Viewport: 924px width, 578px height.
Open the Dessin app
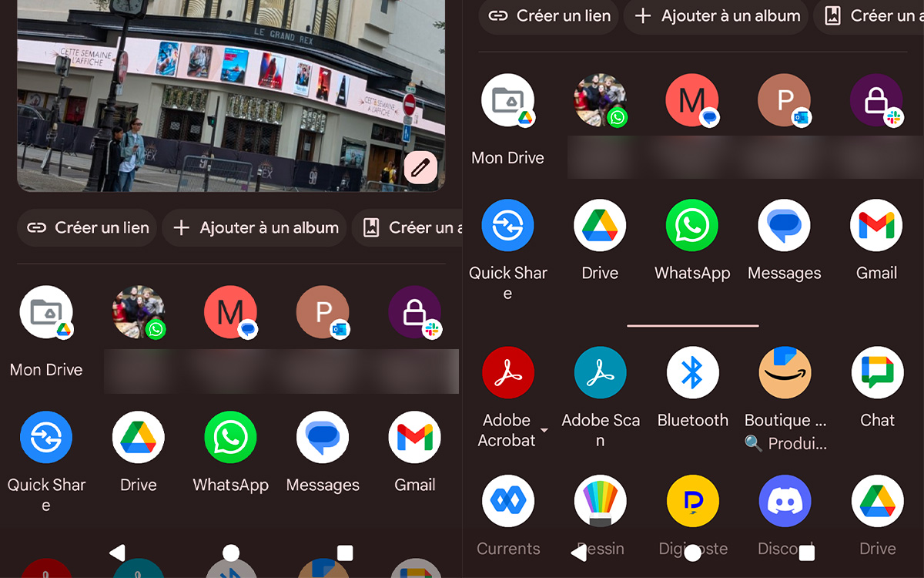point(600,501)
